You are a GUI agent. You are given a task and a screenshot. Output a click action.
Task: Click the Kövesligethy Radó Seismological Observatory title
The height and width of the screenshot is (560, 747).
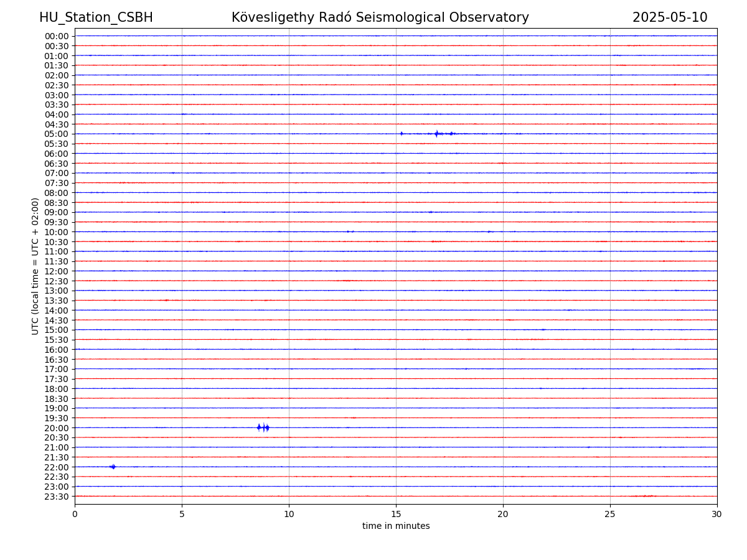pos(380,17)
